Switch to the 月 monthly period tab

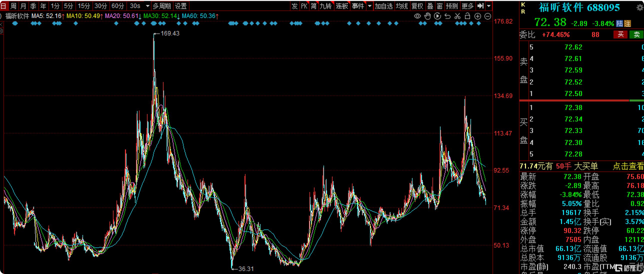click(23, 6)
